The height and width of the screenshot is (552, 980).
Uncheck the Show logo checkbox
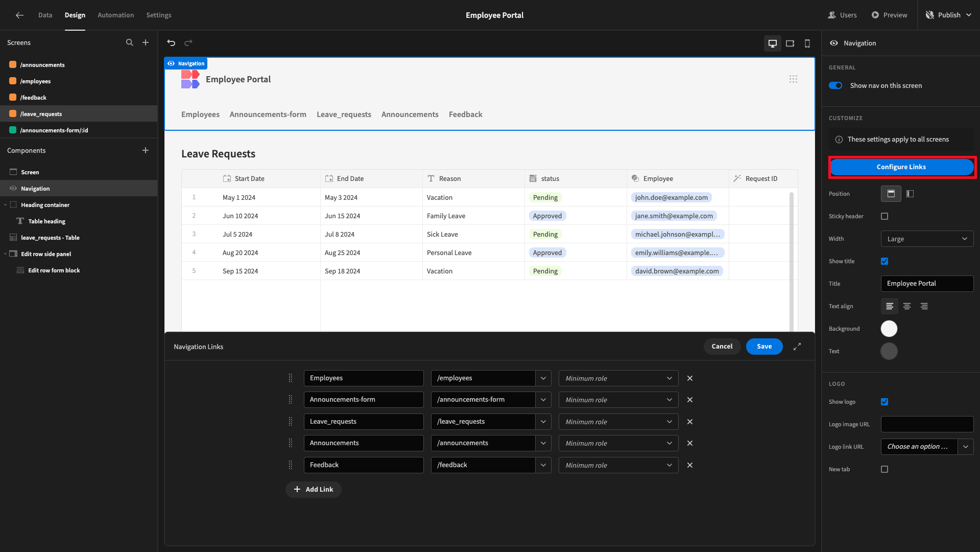tap(885, 402)
